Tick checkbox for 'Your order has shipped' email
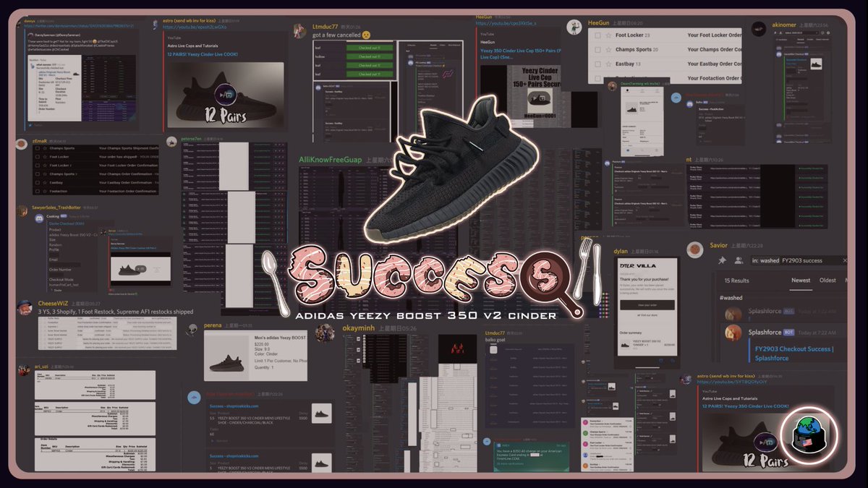The image size is (868, 488). [37, 156]
